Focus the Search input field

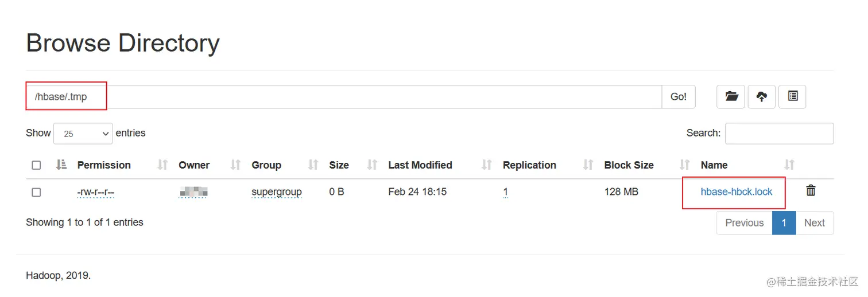[779, 134]
